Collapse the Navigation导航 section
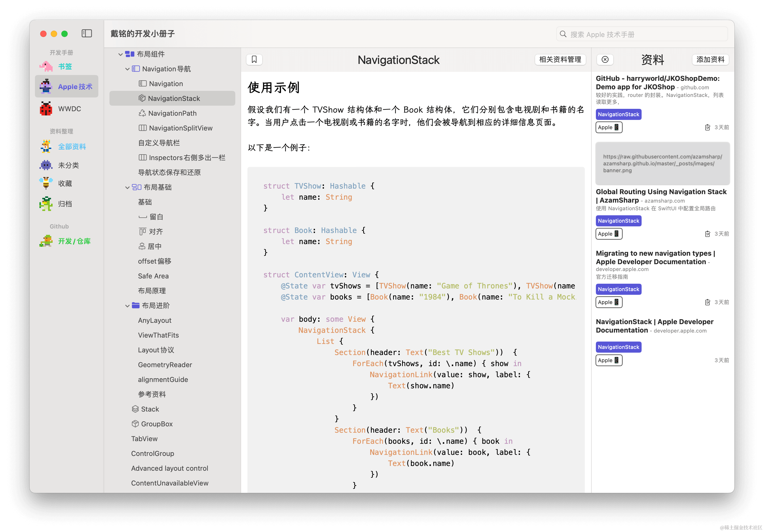Image resolution: width=764 pixels, height=532 pixels. tap(127, 69)
